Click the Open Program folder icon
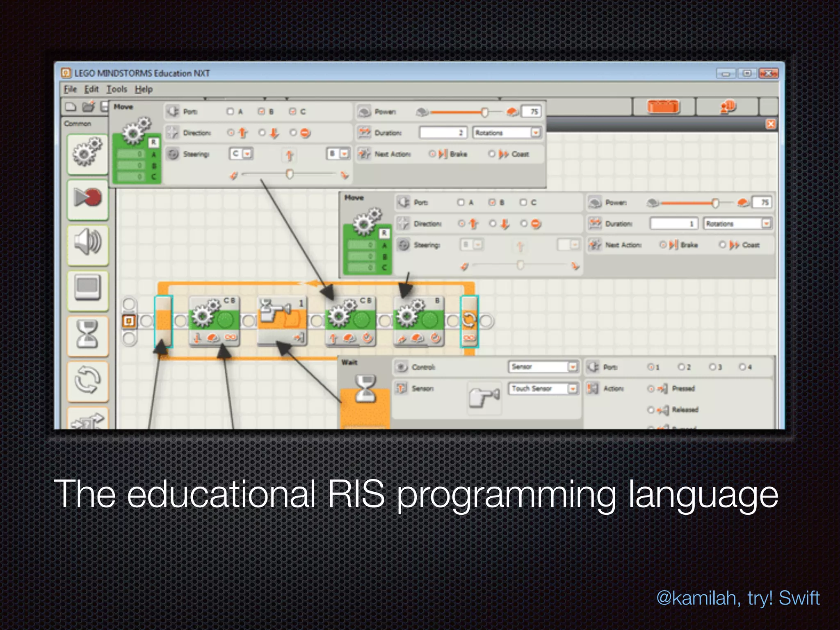This screenshot has width=840, height=630. pos(88,107)
